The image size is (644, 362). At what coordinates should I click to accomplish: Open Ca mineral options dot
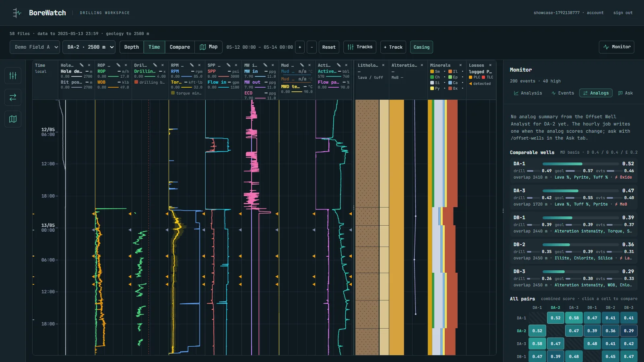(x=462, y=83)
